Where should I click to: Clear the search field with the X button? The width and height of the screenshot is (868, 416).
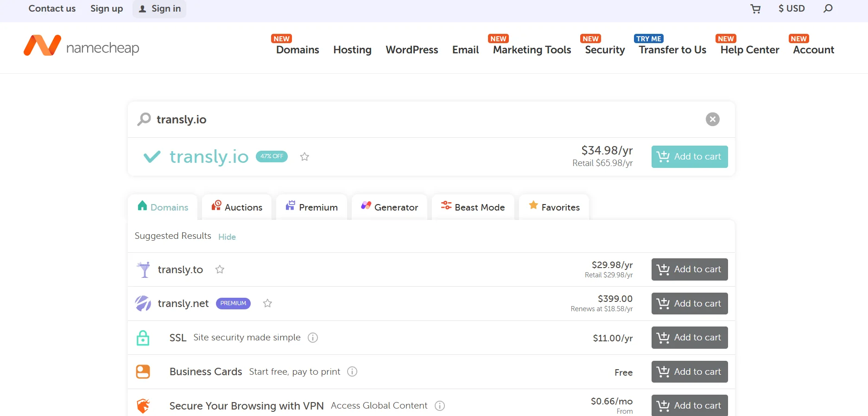point(712,119)
